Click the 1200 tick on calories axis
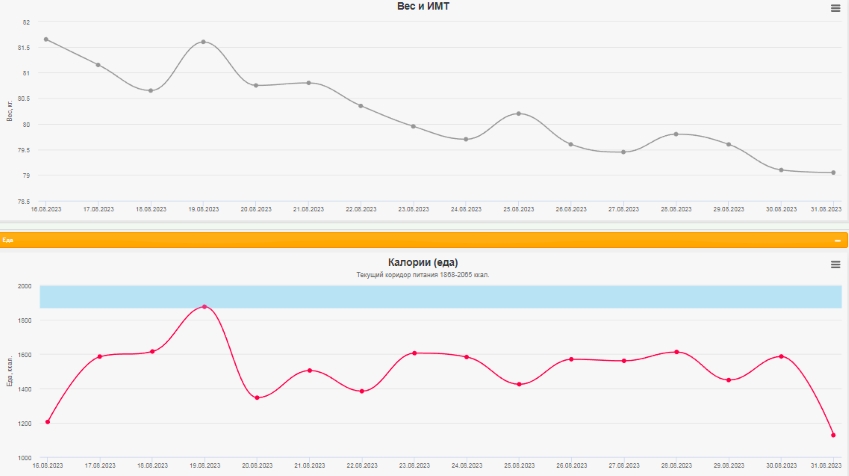Image resolution: width=849 pixels, height=476 pixels. [25, 423]
